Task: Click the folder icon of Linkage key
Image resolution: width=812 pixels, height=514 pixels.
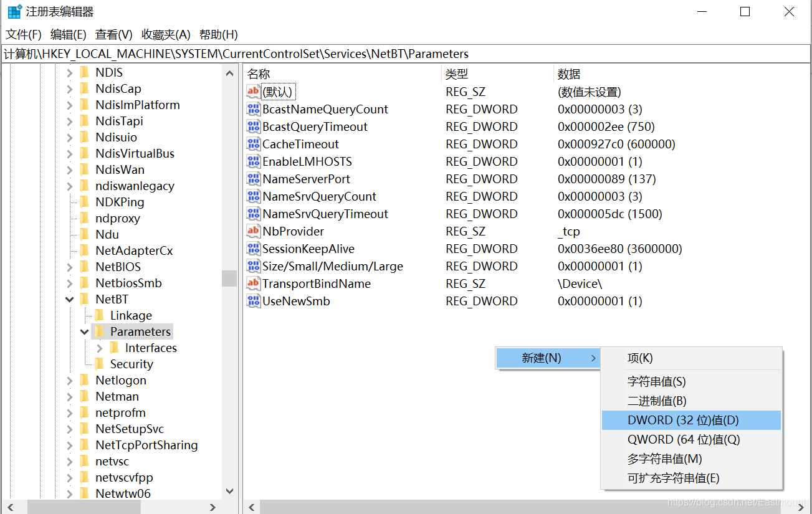Action: tap(100, 315)
